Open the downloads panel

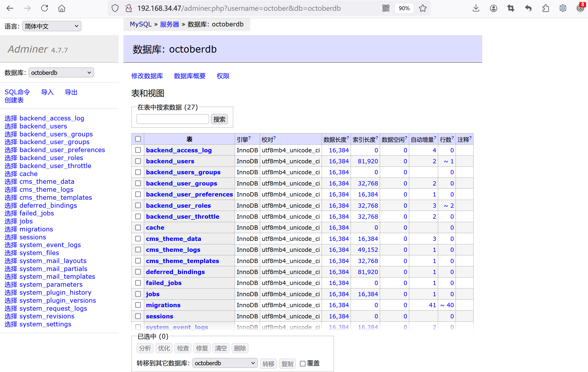tap(476, 8)
